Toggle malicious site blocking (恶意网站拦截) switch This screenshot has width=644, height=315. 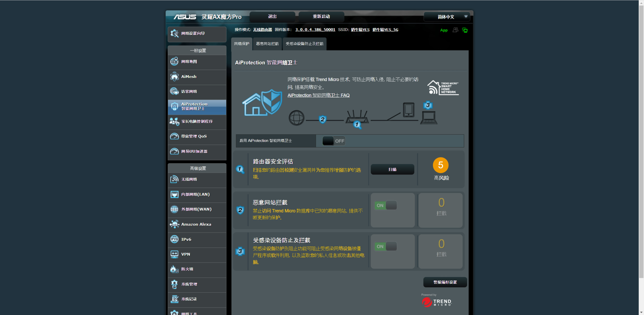click(x=386, y=205)
